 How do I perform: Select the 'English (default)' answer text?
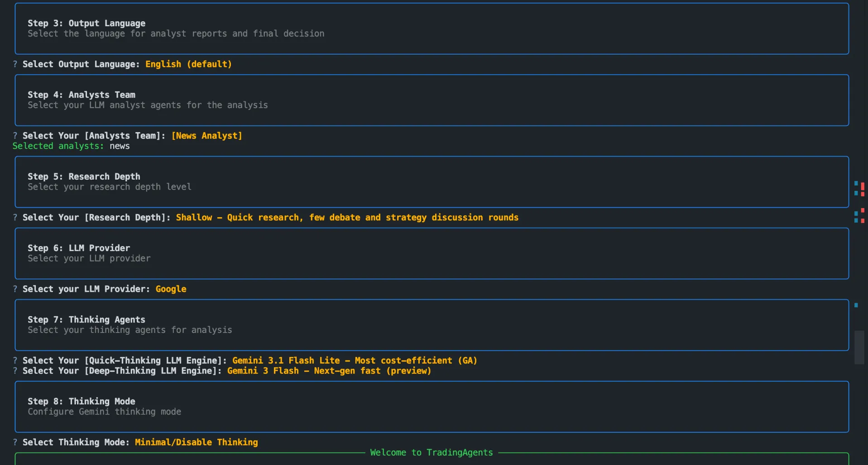click(x=188, y=64)
